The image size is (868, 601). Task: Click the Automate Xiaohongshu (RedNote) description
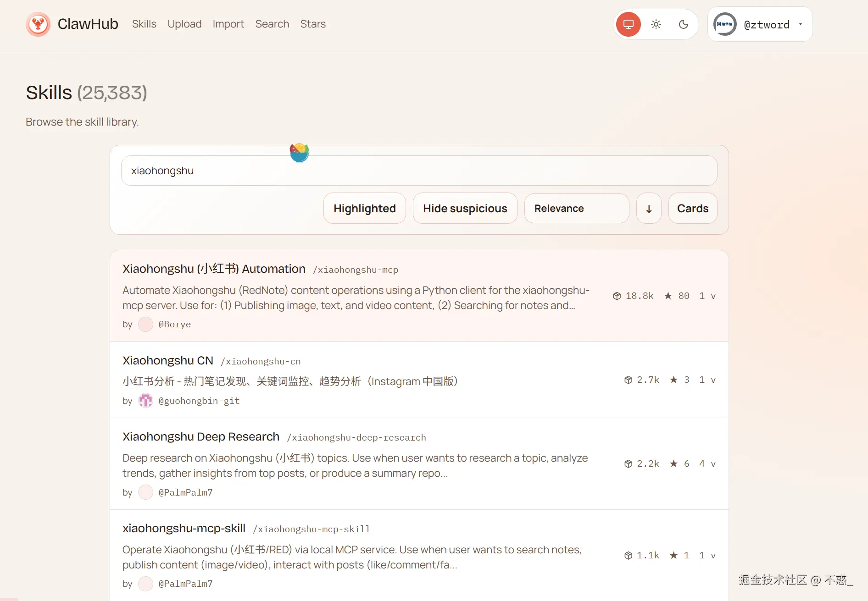356,298
